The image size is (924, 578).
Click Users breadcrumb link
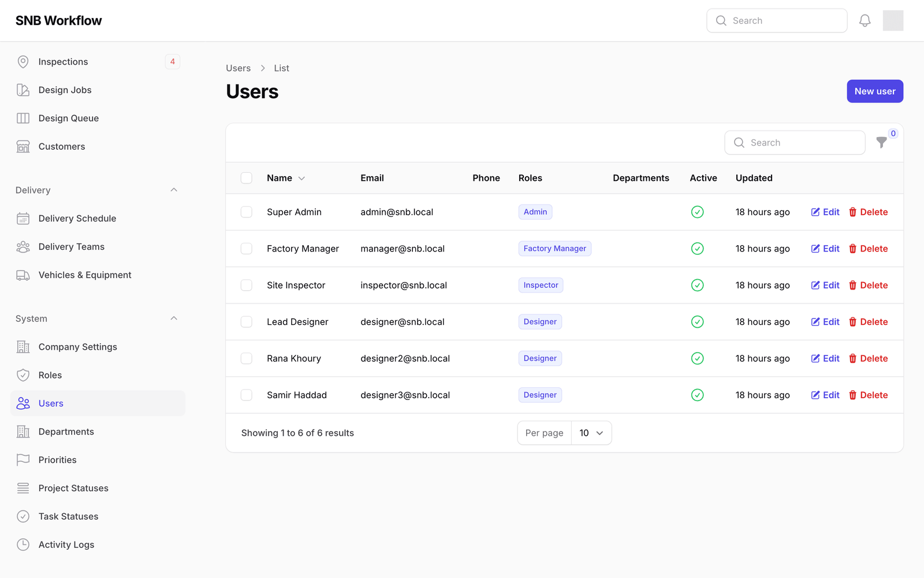pyautogui.click(x=238, y=68)
